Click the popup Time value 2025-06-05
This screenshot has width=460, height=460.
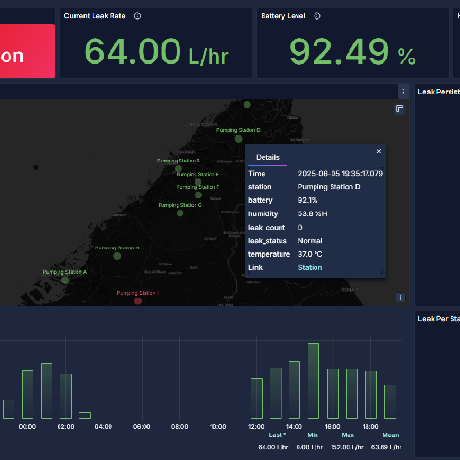(340, 173)
